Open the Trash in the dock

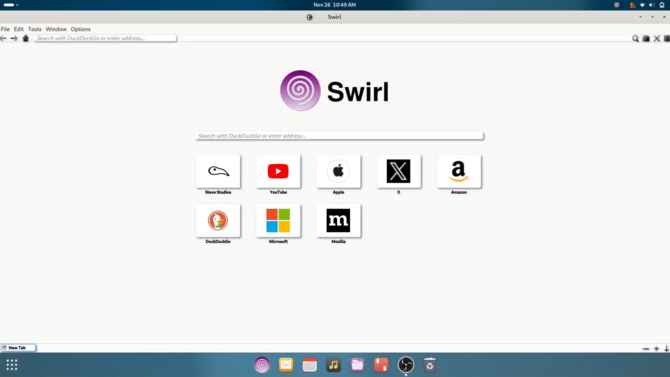click(x=429, y=365)
